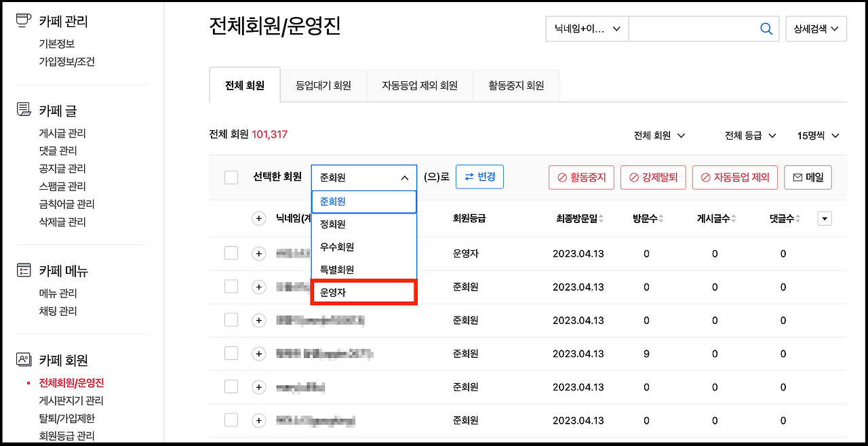Select 정회원 in the grade list

click(x=364, y=224)
